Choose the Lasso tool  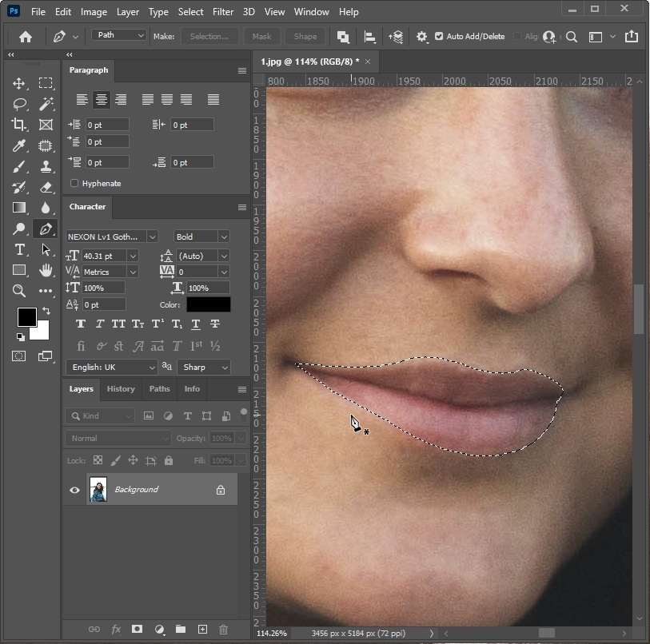pyautogui.click(x=19, y=104)
